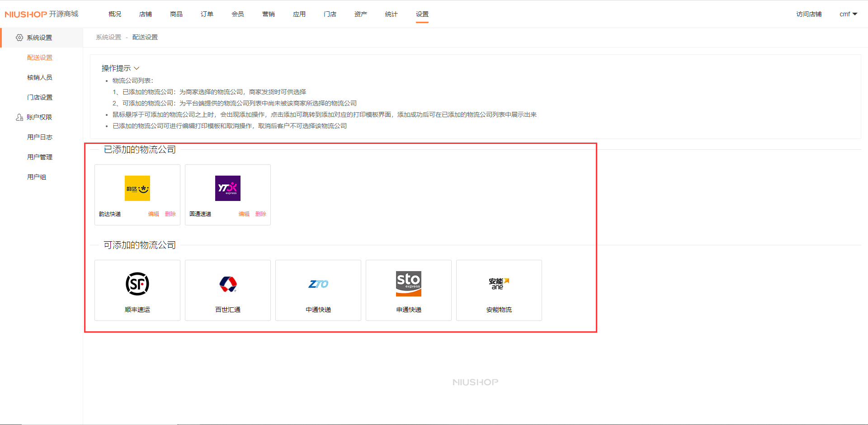This screenshot has width=868, height=425.
Task: Click the 申通快递 label
Action: (x=409, y=310)
